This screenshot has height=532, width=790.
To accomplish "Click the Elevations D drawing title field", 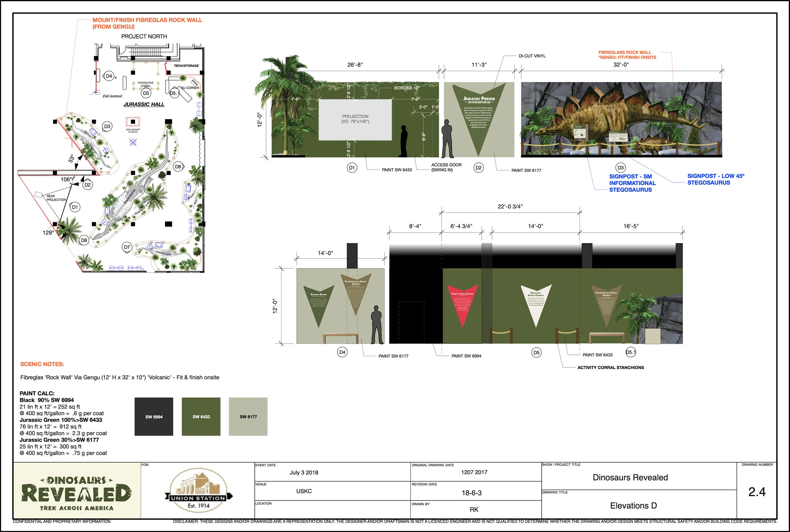I will point(633,505).
